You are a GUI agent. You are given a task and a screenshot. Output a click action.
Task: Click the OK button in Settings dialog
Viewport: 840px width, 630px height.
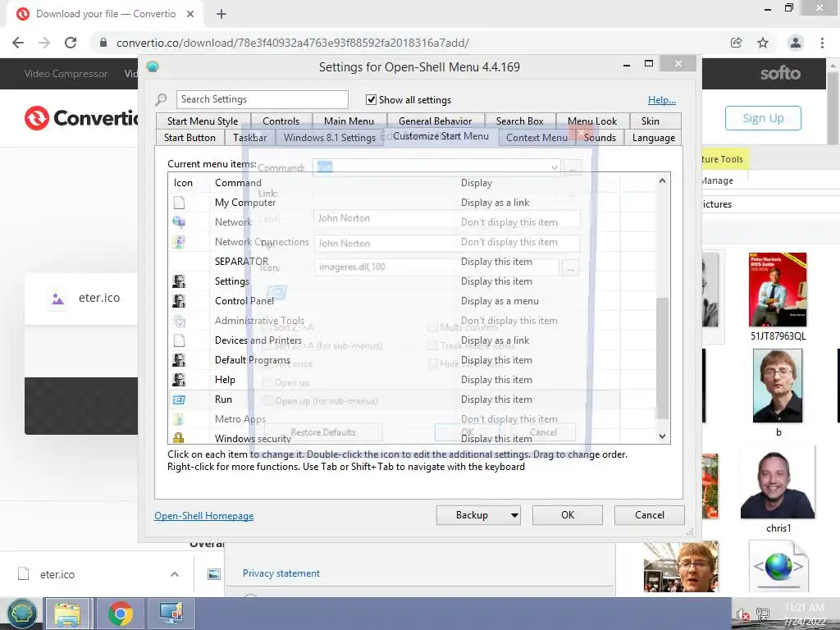[568, 515]
